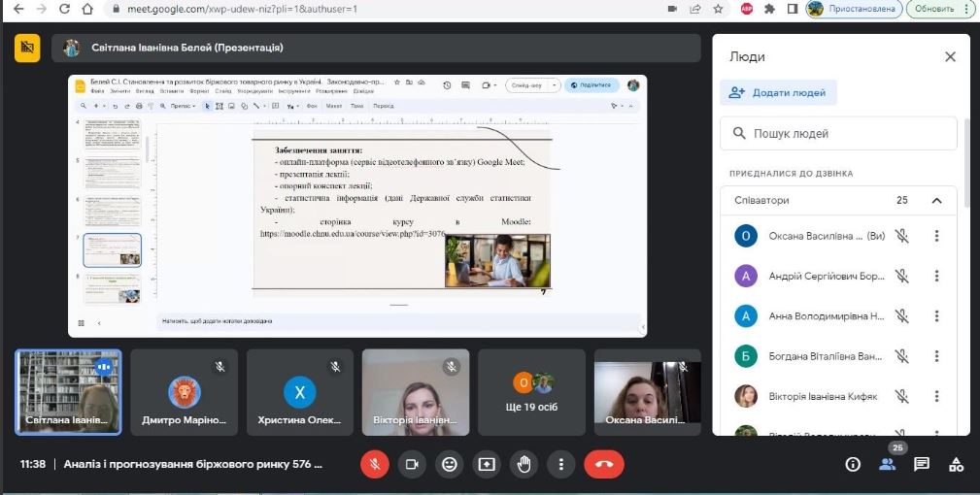Click the version history clock icon in Slides
The image size is (980, 495).
[x=447, y=85]
